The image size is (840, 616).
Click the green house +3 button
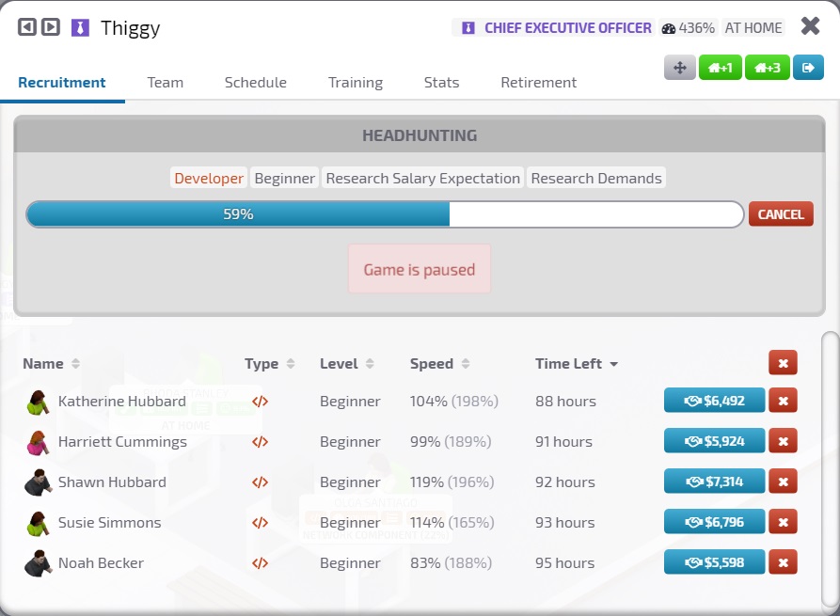click(x=768, y=68)
